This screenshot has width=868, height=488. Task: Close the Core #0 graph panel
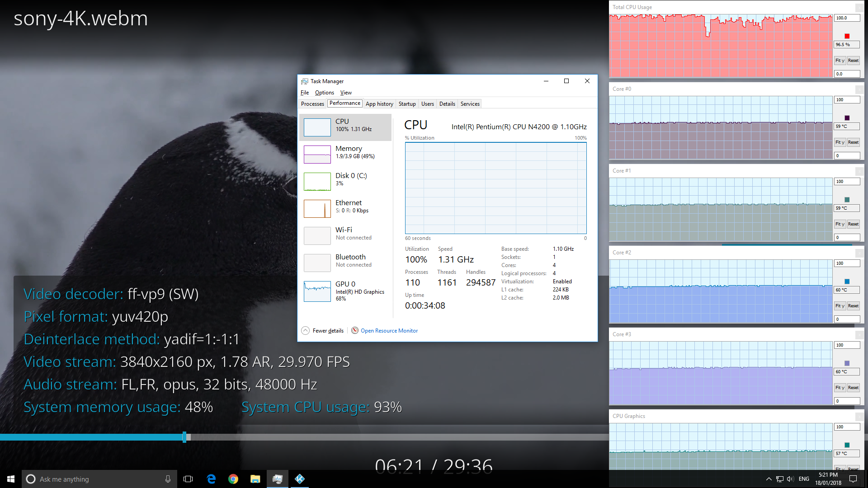(x=859, y=89)
